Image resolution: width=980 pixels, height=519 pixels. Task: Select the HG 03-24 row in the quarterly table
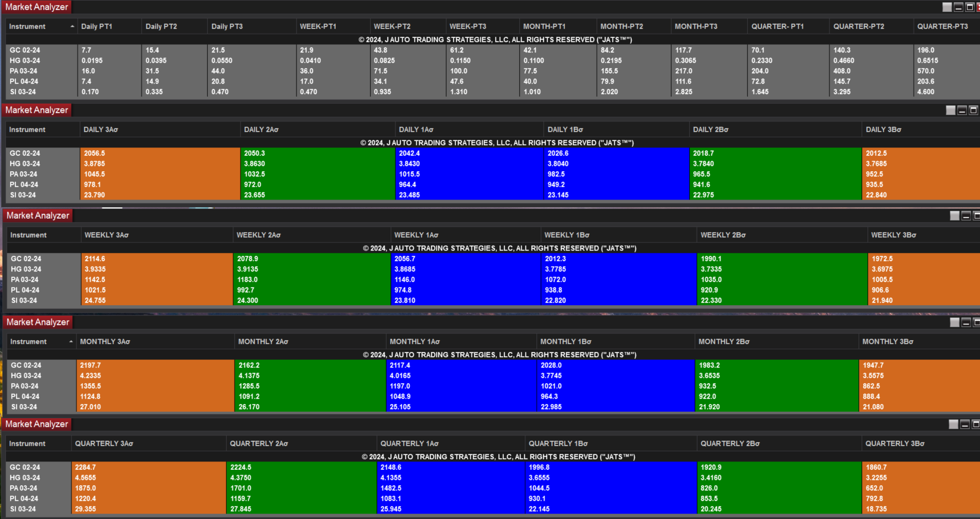click(x=493, y=478)
